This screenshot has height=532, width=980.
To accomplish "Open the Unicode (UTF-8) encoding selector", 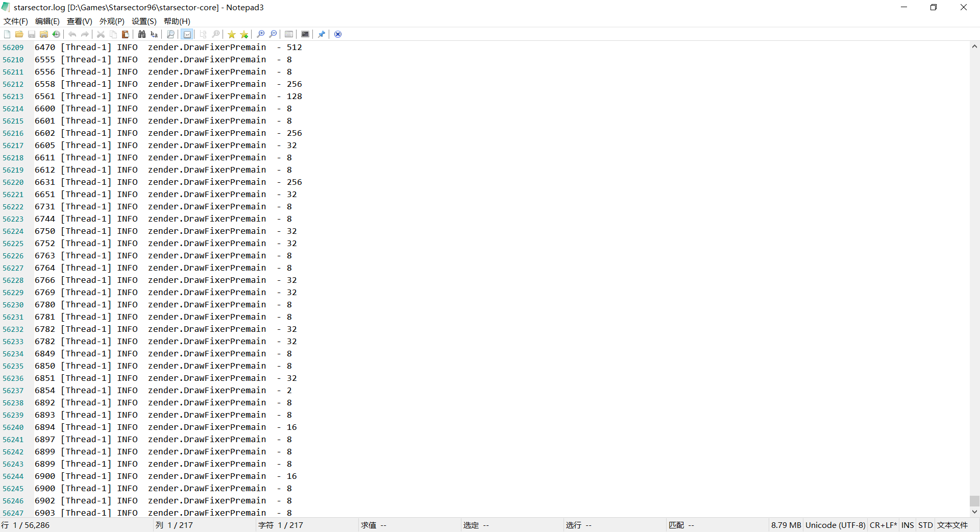I will point(835,525).
